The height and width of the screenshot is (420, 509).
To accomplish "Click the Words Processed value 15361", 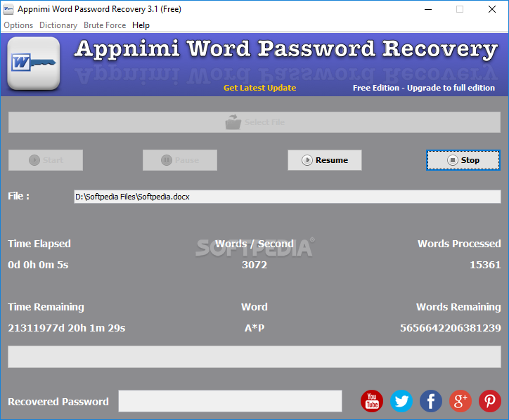I will tap(485, 265).
